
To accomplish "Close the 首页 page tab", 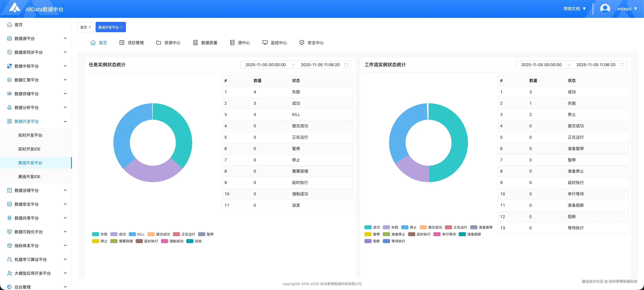I will pyautogui.click(x=90, y=27).
